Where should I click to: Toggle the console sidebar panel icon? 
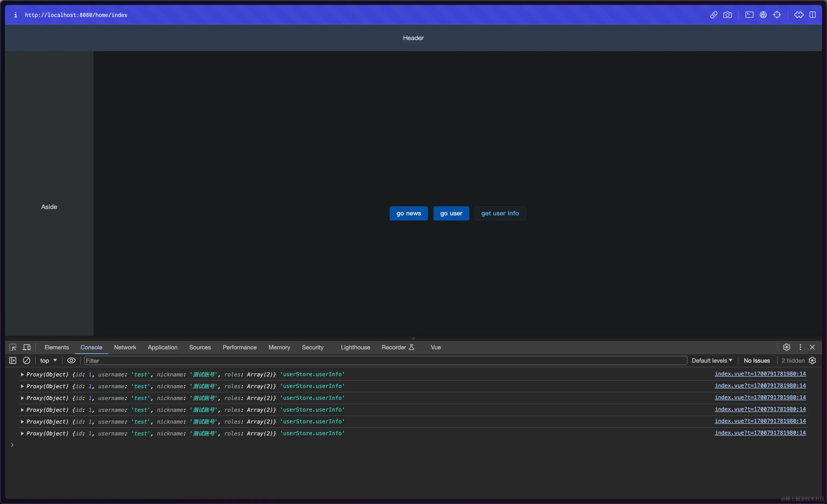click(13, 361)
